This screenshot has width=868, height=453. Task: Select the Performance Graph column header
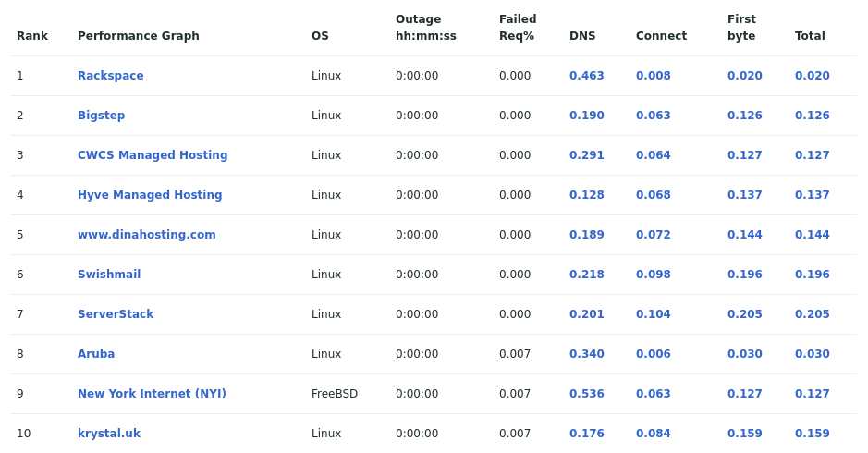[x=139, y=36]
